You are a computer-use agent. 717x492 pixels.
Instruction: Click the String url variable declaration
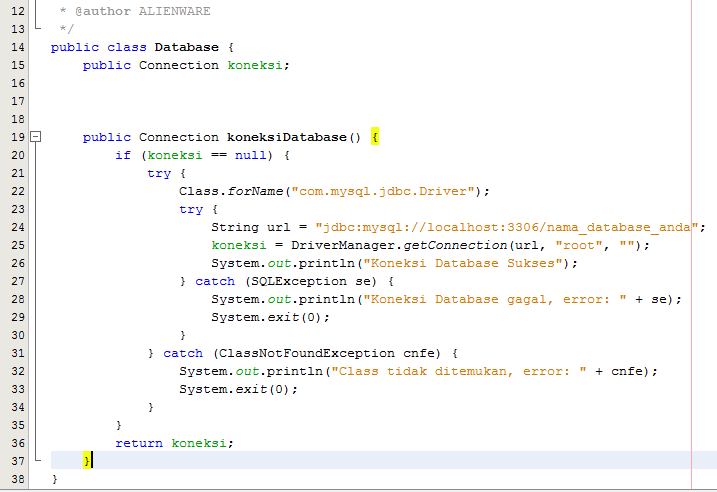[251, 227]
